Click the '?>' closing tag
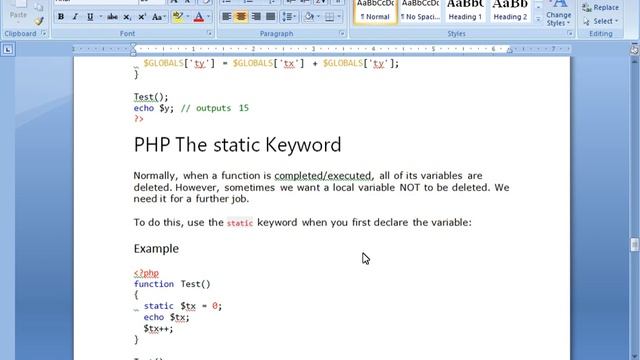Screen dimensions: 640x360 (x=139, y=119)
